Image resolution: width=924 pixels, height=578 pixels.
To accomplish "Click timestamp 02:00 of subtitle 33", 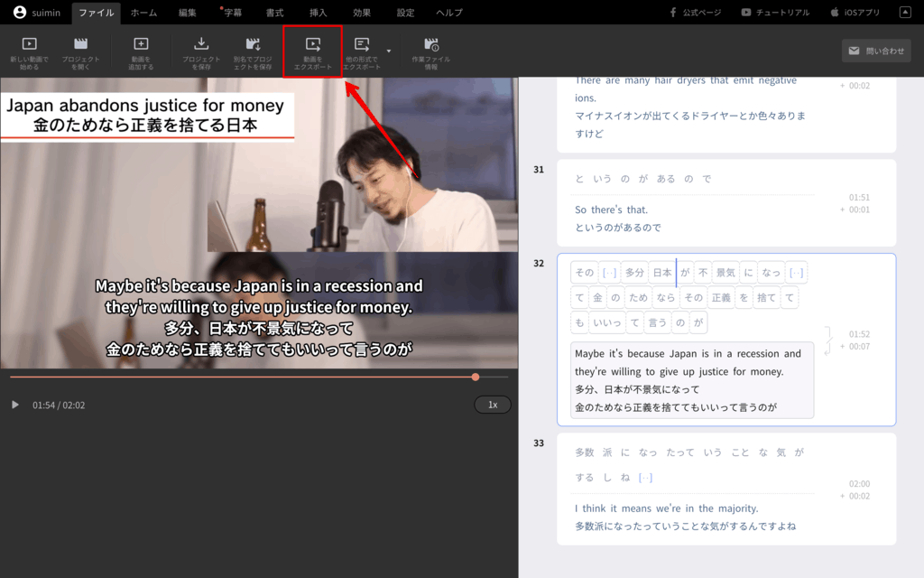I will pos(859,484).
